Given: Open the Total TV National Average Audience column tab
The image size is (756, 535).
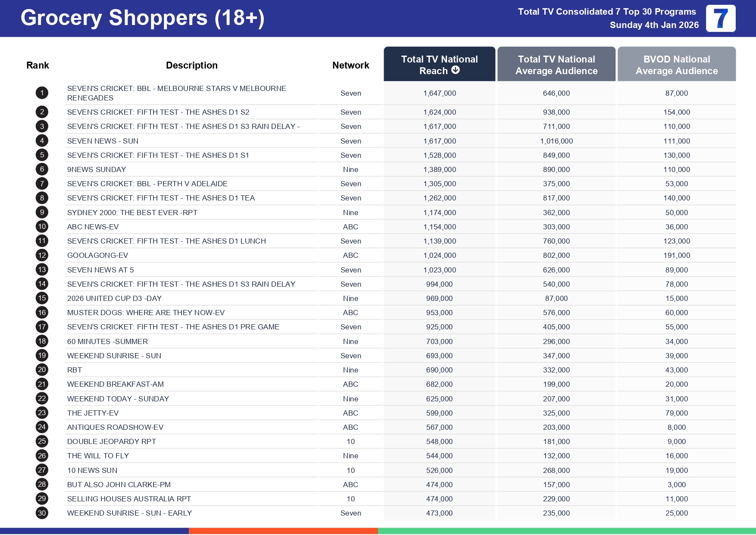Looking at the screenshot, I should point(556,65).
